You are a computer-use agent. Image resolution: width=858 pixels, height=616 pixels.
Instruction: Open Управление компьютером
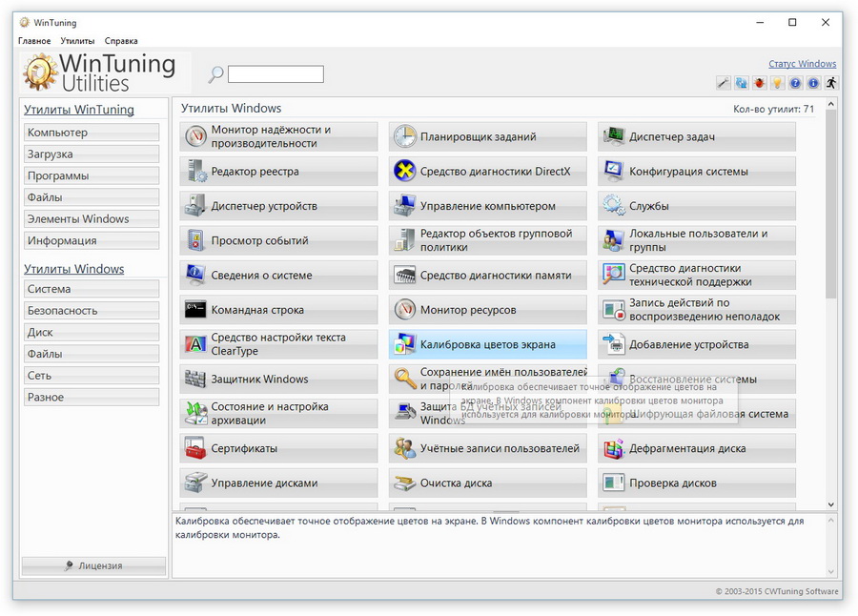[x=487, y=206]
